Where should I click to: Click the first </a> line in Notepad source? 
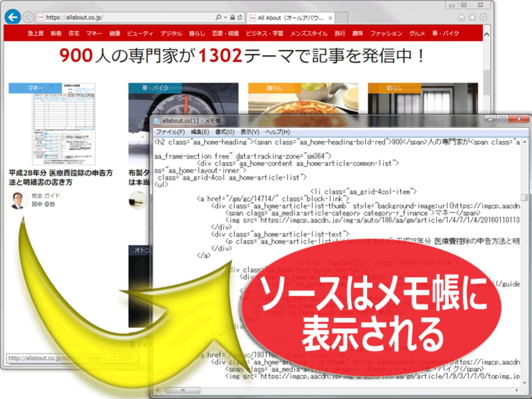203,255
